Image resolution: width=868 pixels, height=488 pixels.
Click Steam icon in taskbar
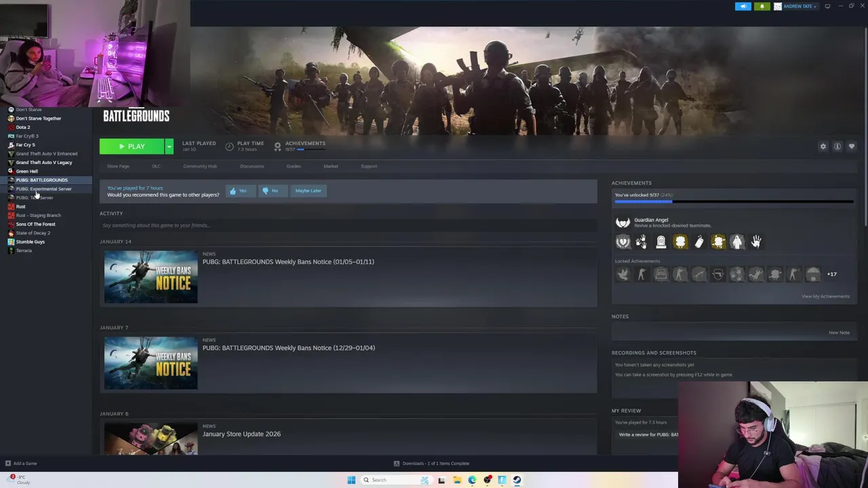(x=517, y=480)
